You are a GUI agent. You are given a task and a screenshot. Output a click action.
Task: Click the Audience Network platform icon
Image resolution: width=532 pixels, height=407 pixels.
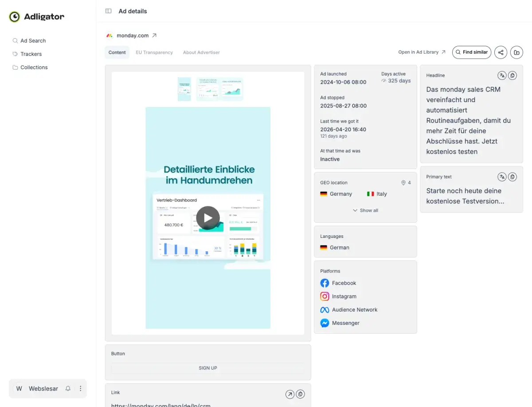point(325,310)
